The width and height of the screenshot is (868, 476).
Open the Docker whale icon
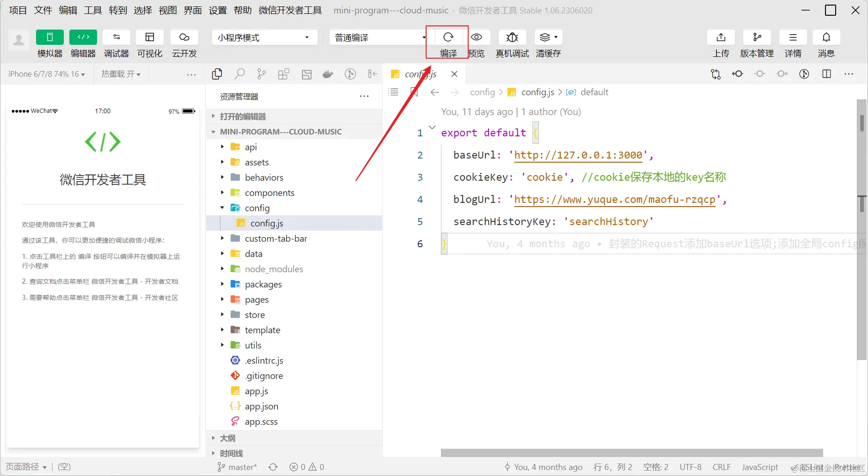coord(328,74)
